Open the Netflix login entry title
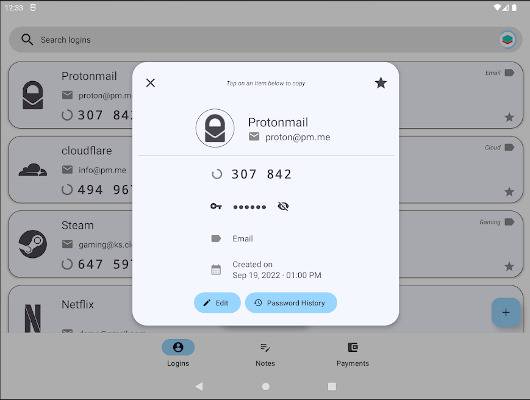 click(77, 304)
